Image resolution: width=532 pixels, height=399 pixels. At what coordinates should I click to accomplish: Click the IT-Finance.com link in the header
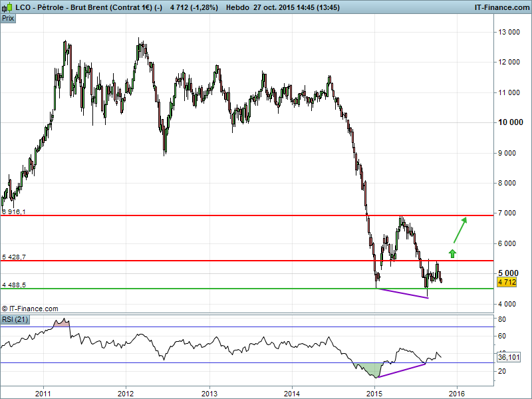coord(502,7)
